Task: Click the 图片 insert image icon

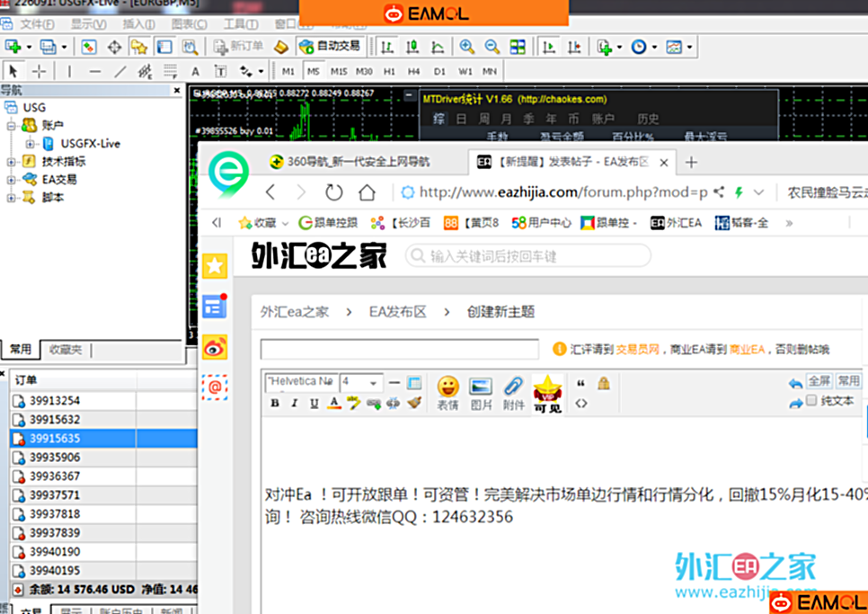Action: pos(481,393)
